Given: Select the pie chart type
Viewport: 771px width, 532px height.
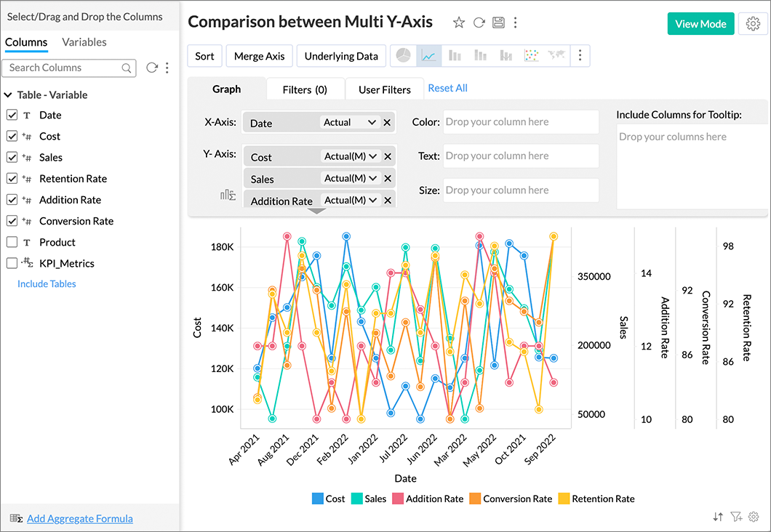Looking at the screenshot, I should pos(404,55).
